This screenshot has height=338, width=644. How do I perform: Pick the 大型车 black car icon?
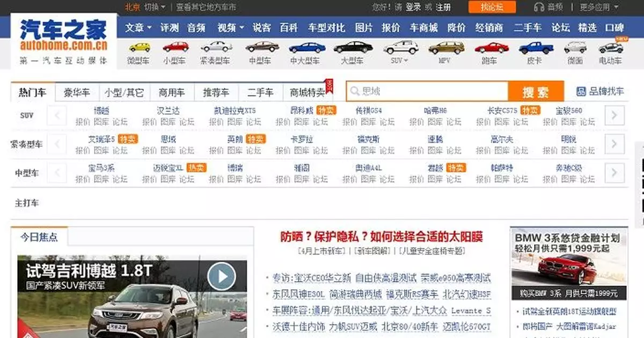[x=353, y=47]
